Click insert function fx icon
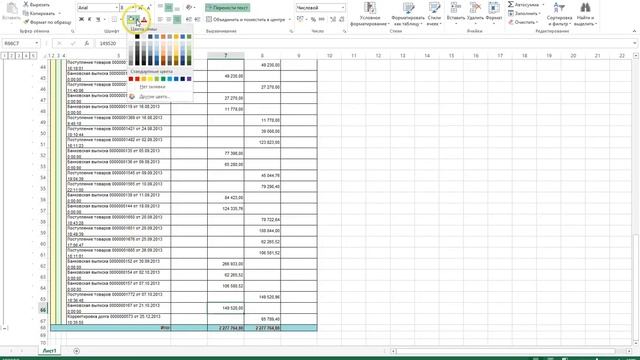 click(x=86, y=43)
